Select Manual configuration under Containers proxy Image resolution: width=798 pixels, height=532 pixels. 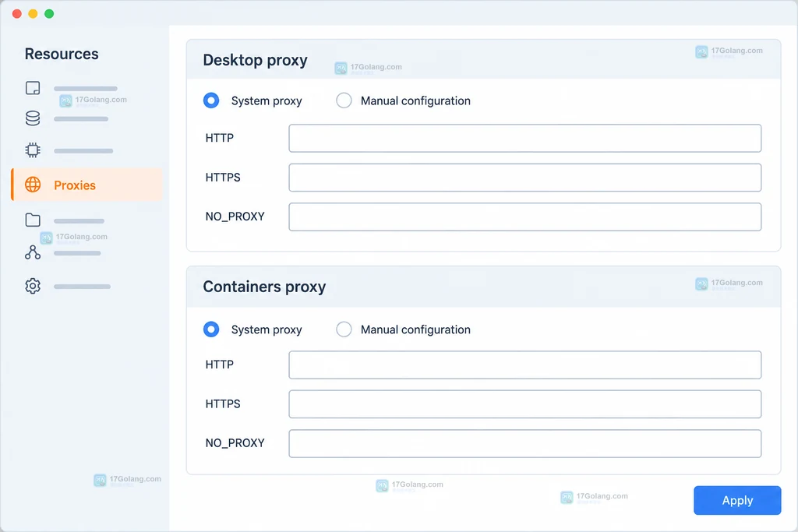tap(344, 329)
